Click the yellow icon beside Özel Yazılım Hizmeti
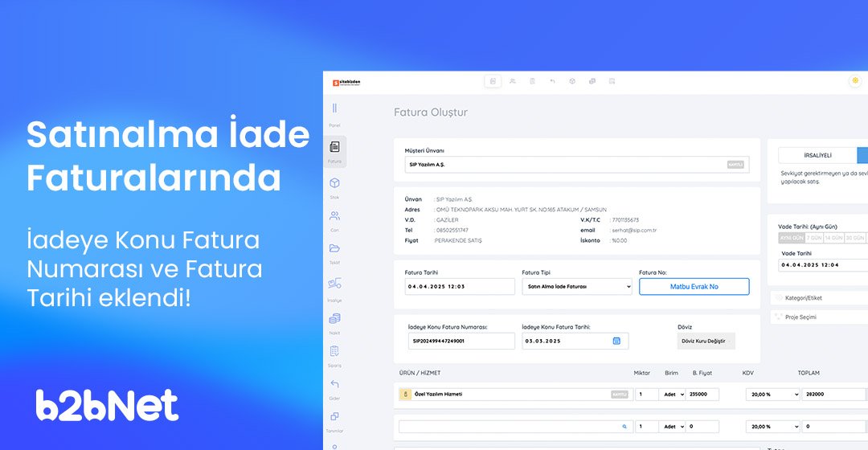868x450 pixels. [405, 394]
